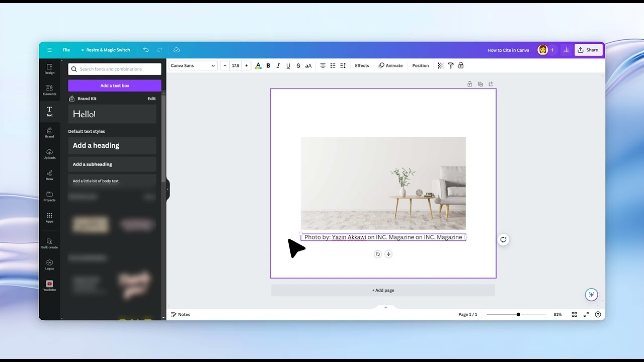Toggle bold formatting
The image size is (644, 362).
tap(268, 65)
